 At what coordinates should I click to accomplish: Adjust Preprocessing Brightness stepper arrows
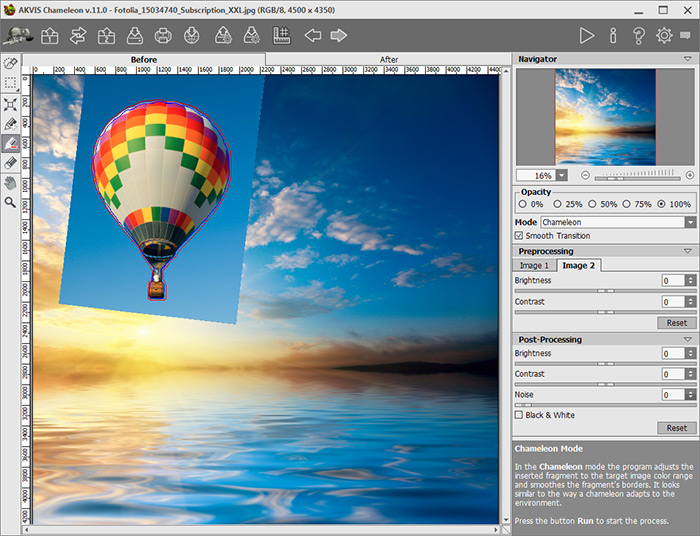click(x=691, y=280)
